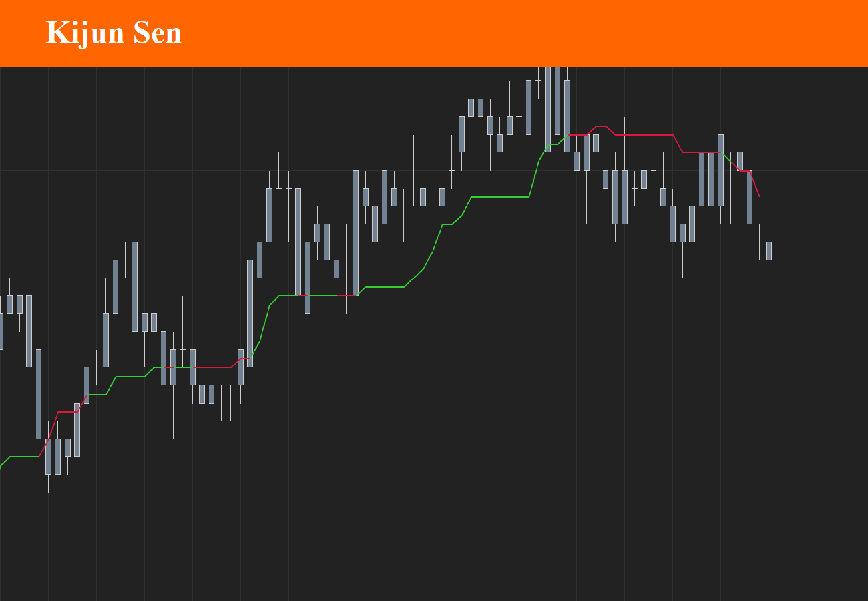This screenshot has height=601, width=868.
Task: Select the doji candle second from right
Action: (x=759, y=242)
